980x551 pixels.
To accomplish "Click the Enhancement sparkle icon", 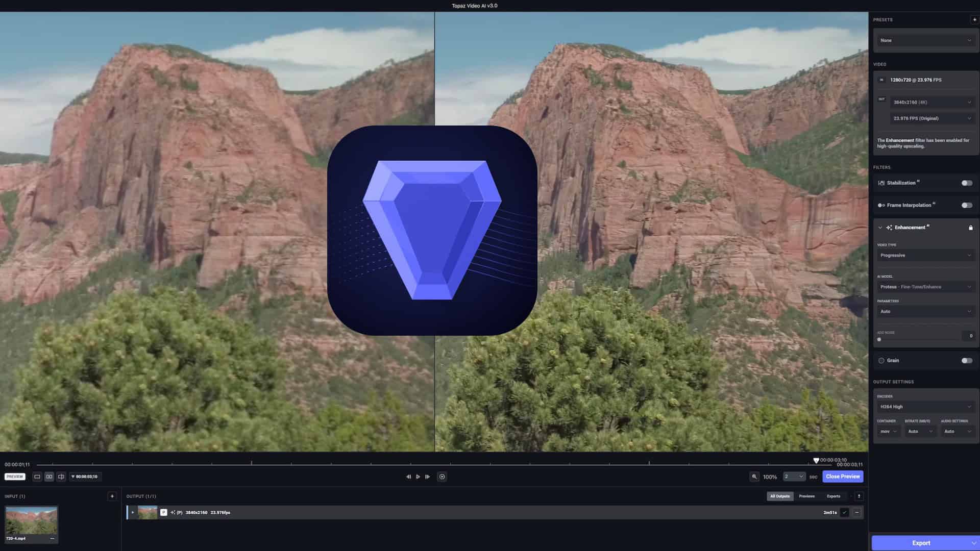I will click(x=889, y=228).
